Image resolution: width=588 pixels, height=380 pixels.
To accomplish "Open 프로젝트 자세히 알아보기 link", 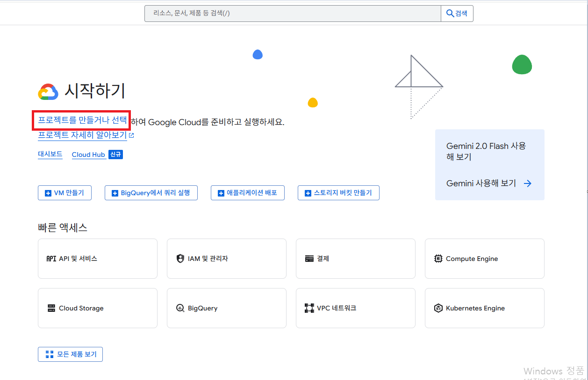I will click(x=82, y=135).
